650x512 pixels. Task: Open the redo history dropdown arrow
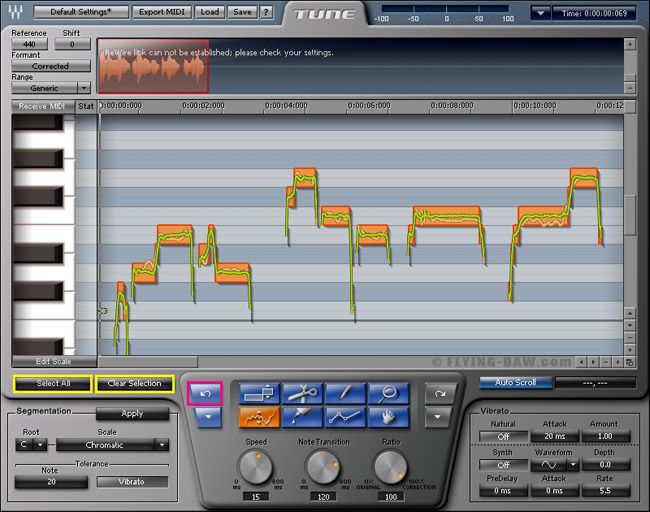pos(438,417)
